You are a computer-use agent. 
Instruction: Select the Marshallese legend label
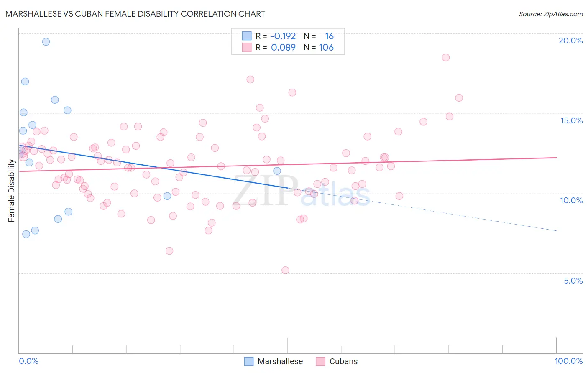tap(280, 361)
